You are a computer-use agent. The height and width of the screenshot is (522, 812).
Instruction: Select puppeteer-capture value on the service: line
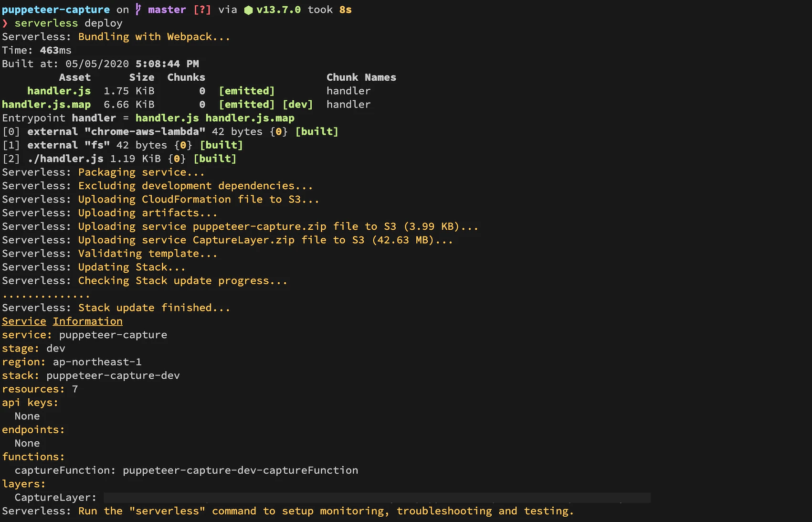tap(113, 335)
